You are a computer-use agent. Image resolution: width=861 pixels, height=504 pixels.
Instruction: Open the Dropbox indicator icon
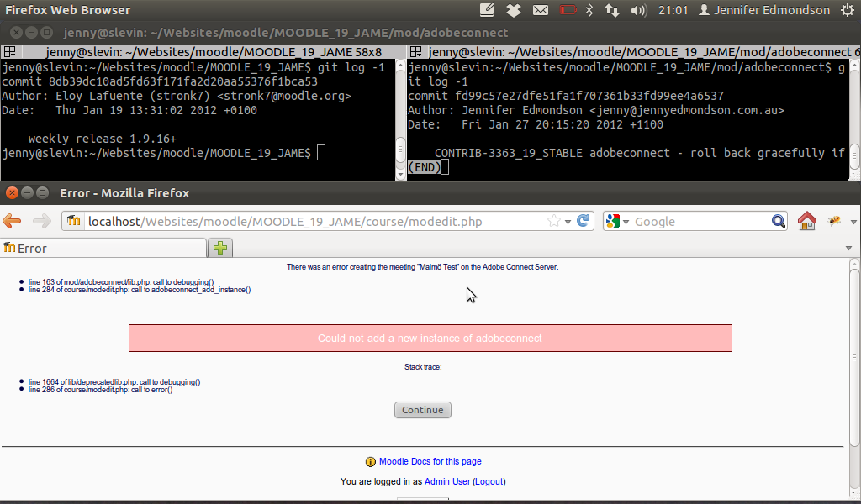pyautogui.click(x=514, y=10)
